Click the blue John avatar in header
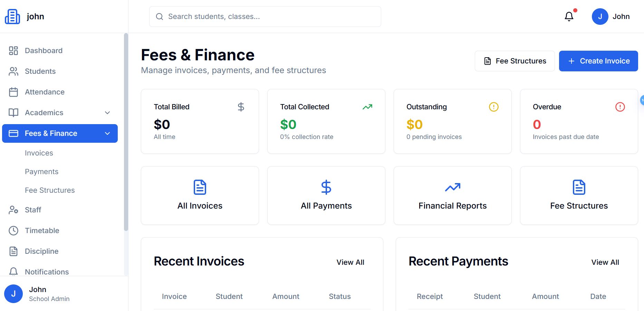644x311 pixels. pos(600,17)
